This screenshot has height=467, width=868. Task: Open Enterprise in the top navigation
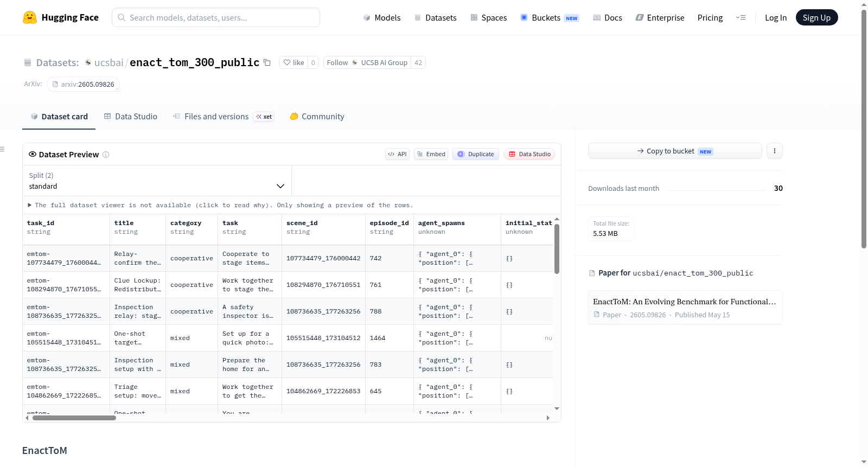(x=660, y=17)
